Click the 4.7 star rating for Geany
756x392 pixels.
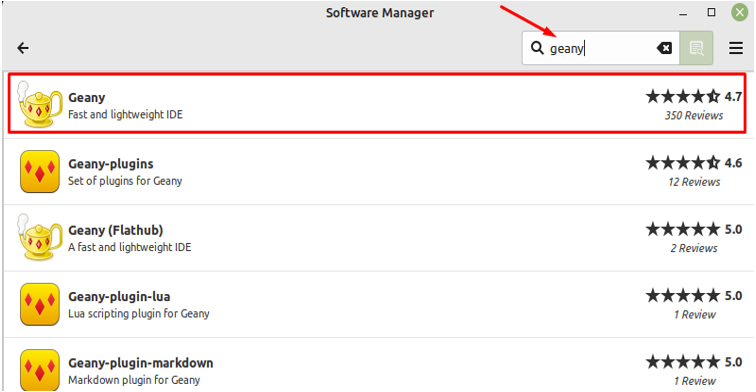click(693, 96)
